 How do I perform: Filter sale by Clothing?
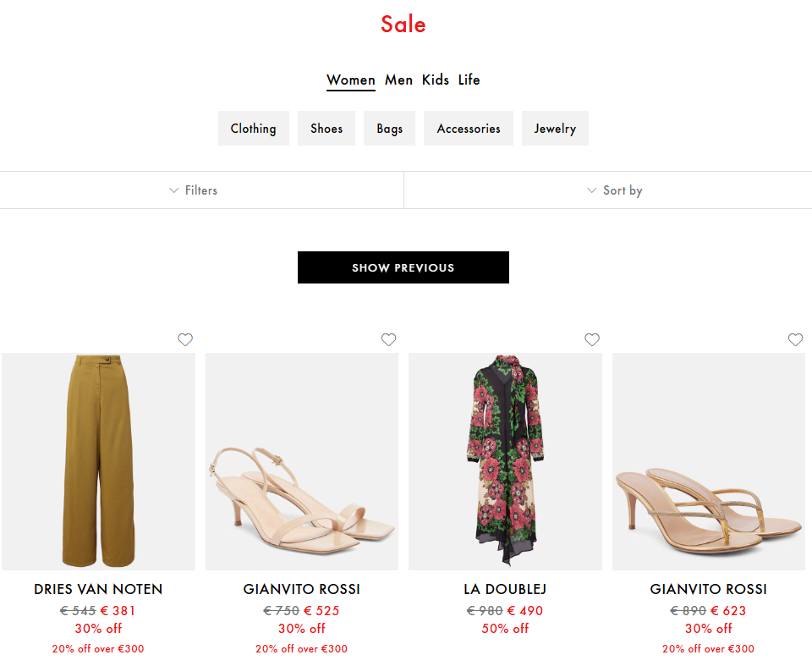[254, 129]
